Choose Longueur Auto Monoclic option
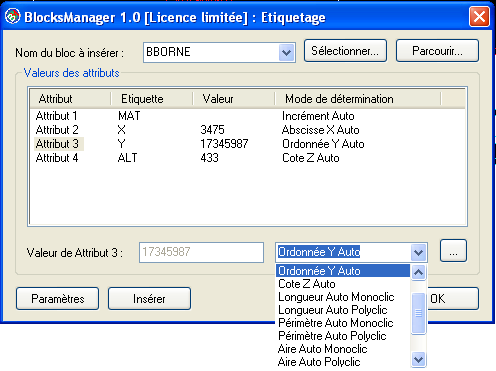Viewport: 496px width, 371px height. point(343,297)
